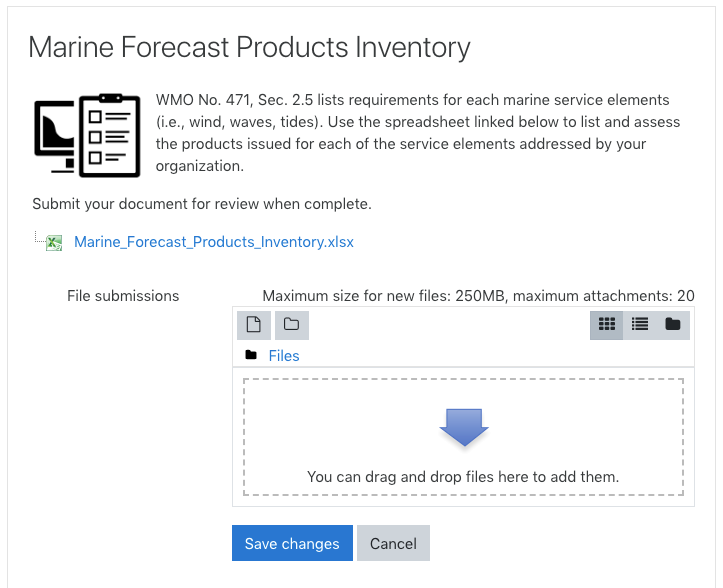The image size is (723, 588).
Task: Switch to file list view
Action: click(640, 325)
